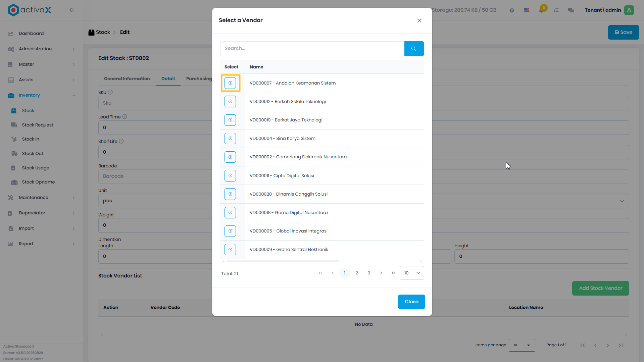644x362 pixels.
Task: Go to page 3 of vendors
Action: coord(369,273)
